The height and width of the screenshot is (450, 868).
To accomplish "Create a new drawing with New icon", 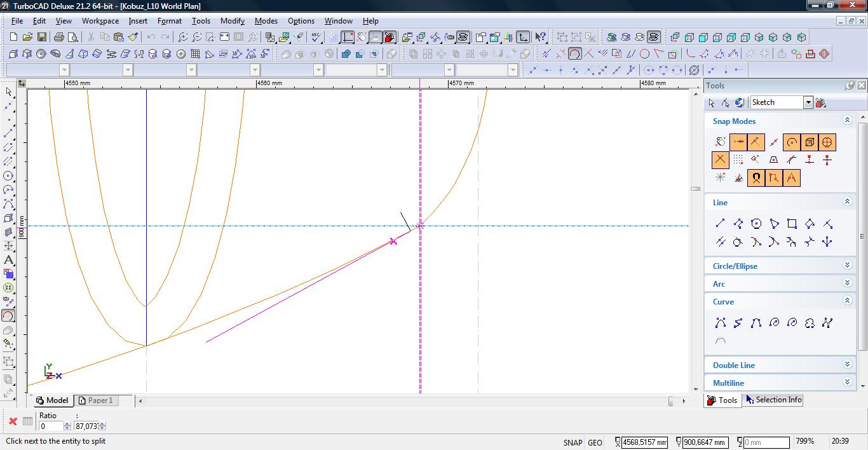I will click(13, 37).
